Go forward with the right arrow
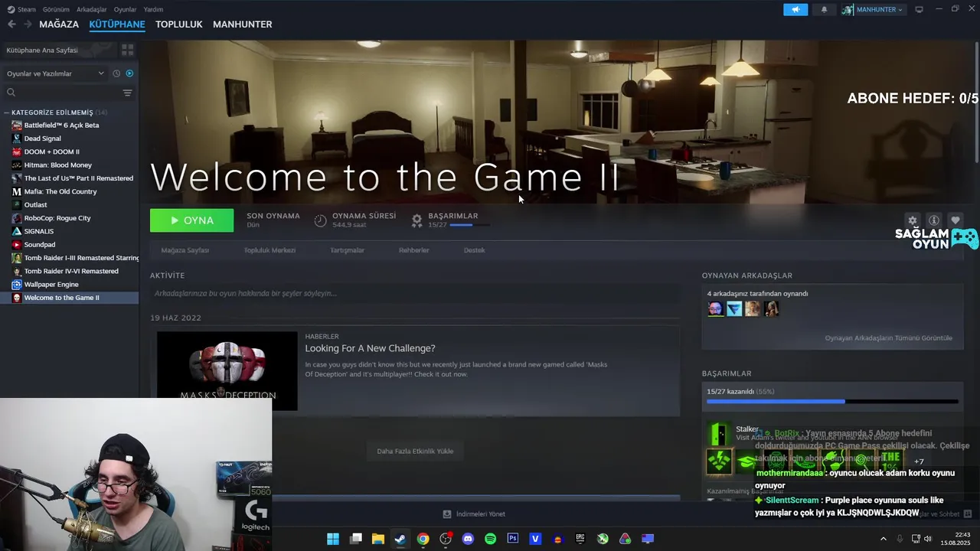The height and width of the screenshot is (551, 980). (28, 24)
